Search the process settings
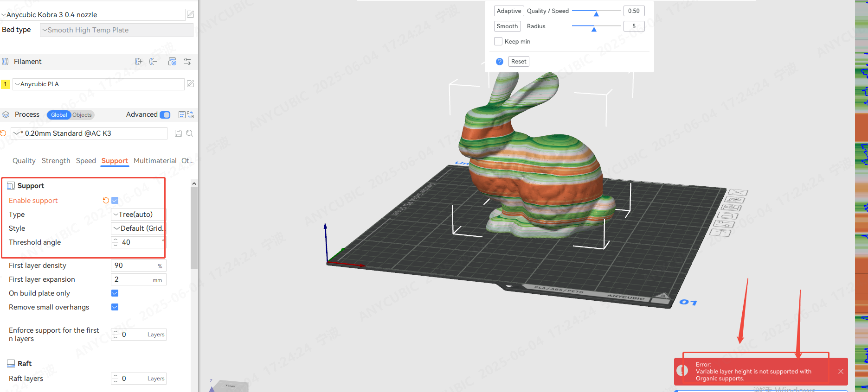The width and height of the screenshot is (868, 392). pos(189,133)
